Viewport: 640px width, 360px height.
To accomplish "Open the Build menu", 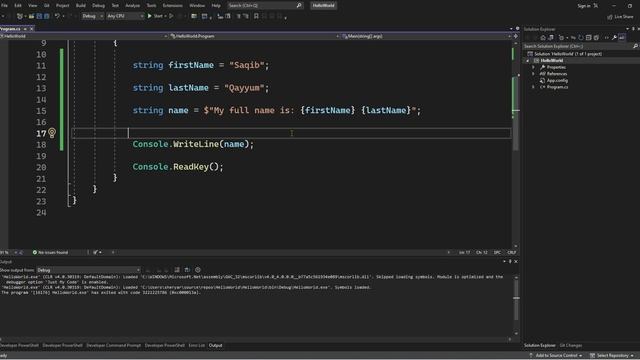I will click(80, 6).
